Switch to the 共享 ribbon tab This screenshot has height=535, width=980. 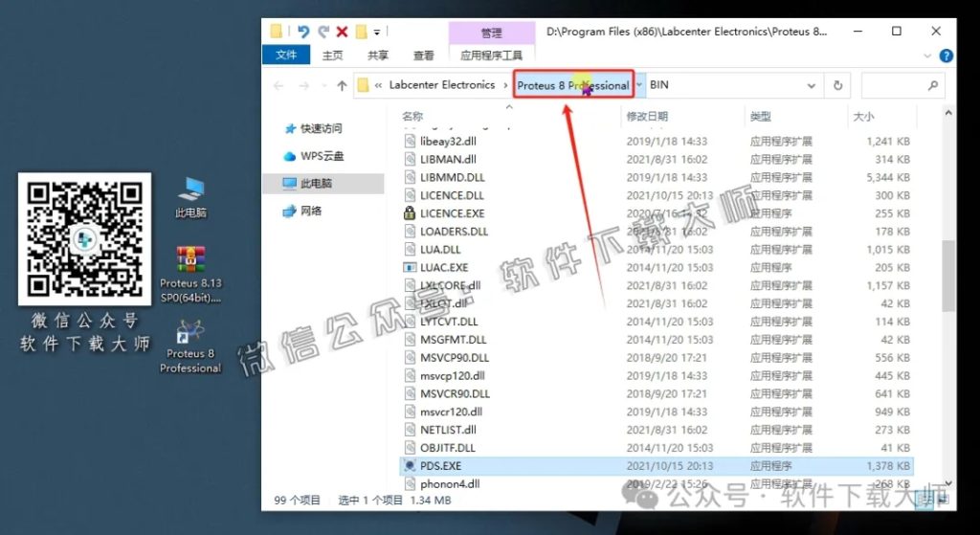point(377,55)
